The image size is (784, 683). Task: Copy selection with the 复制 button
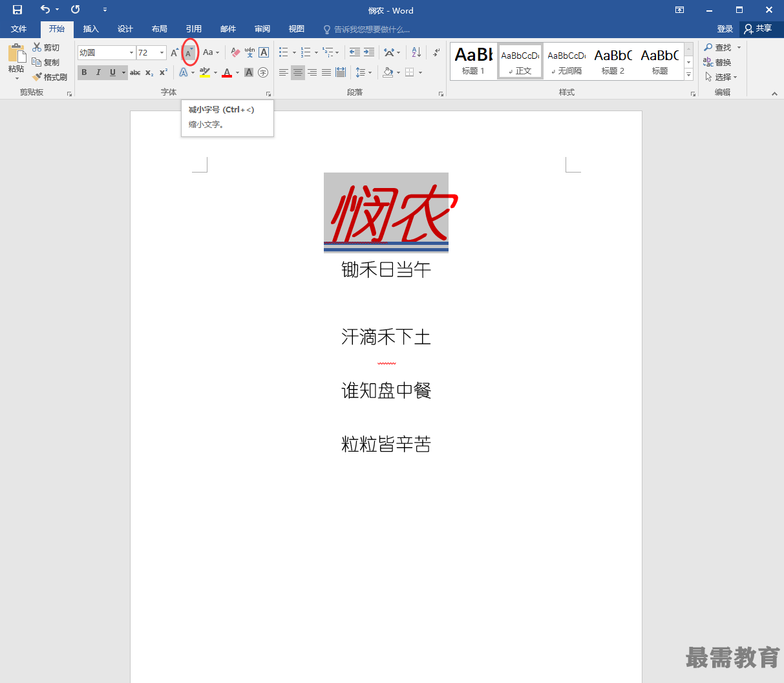pyautogui.click(x=46, y=62)
